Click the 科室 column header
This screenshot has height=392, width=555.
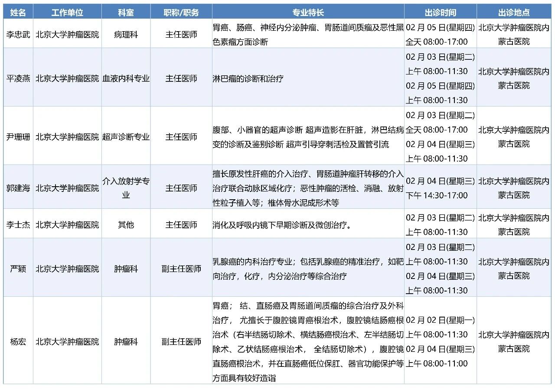click(126, 13)
